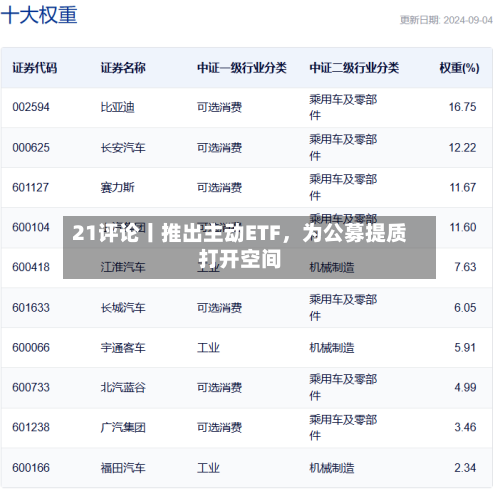Click stock name 长安汽车

point(123,148)
